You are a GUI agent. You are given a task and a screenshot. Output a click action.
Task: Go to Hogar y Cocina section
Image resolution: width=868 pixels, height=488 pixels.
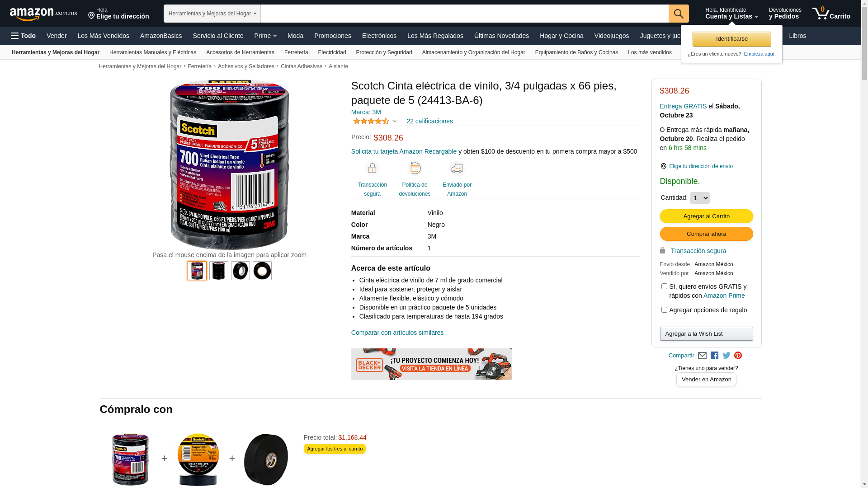coord(561,36)
